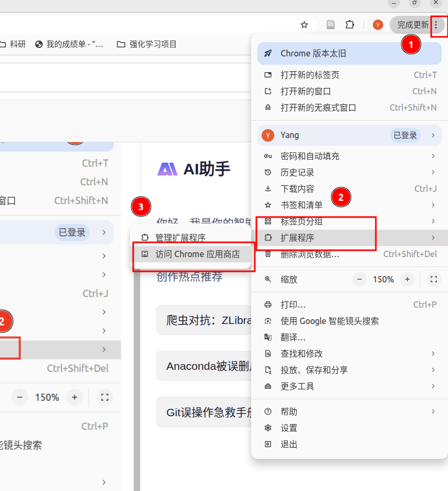Click the incognito icon beside 打开新的无痕式窗口
This screenshot has height=491, width=448.
click(268, 107)
